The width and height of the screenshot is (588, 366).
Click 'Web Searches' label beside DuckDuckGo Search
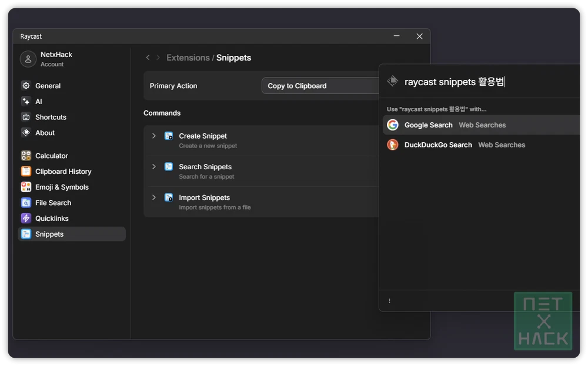[502, 145]
